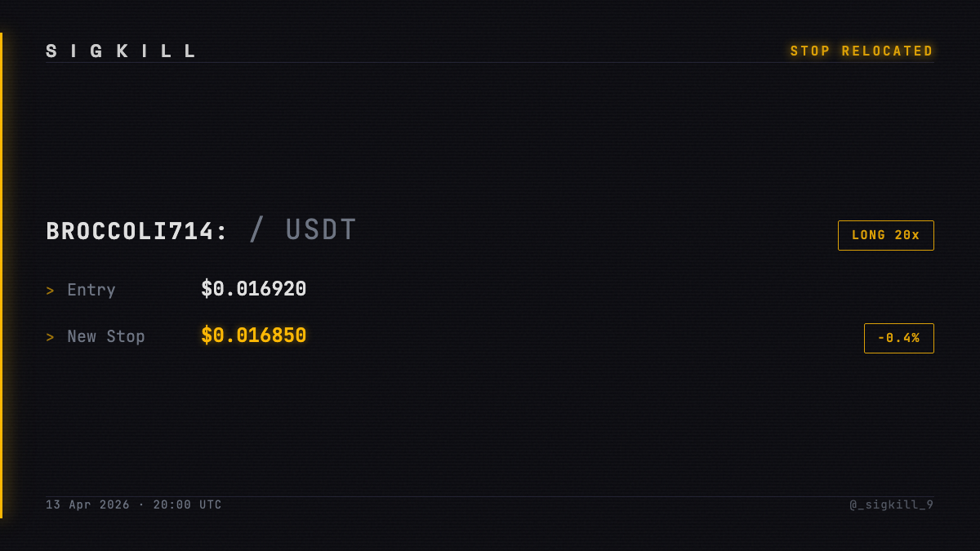Click the arrow marker beside New Stop
The width and height of the screenshot is (980, 551).
50,337
